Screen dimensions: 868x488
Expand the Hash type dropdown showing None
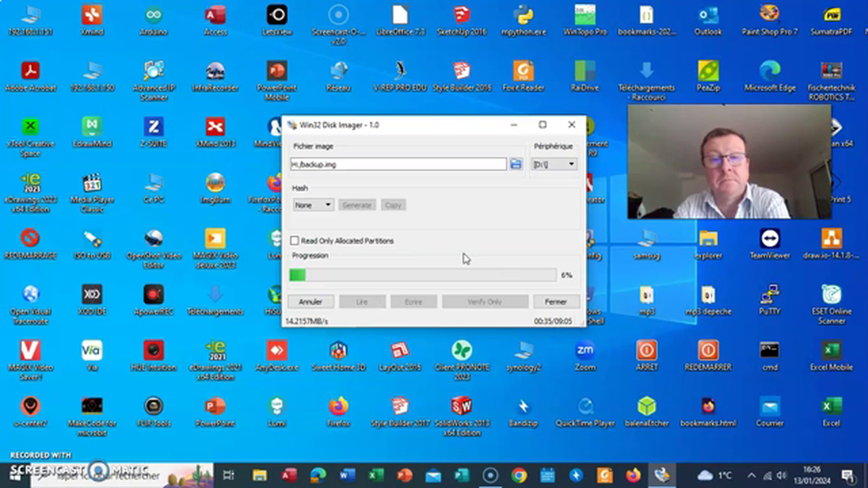click(x=313, y=205)
